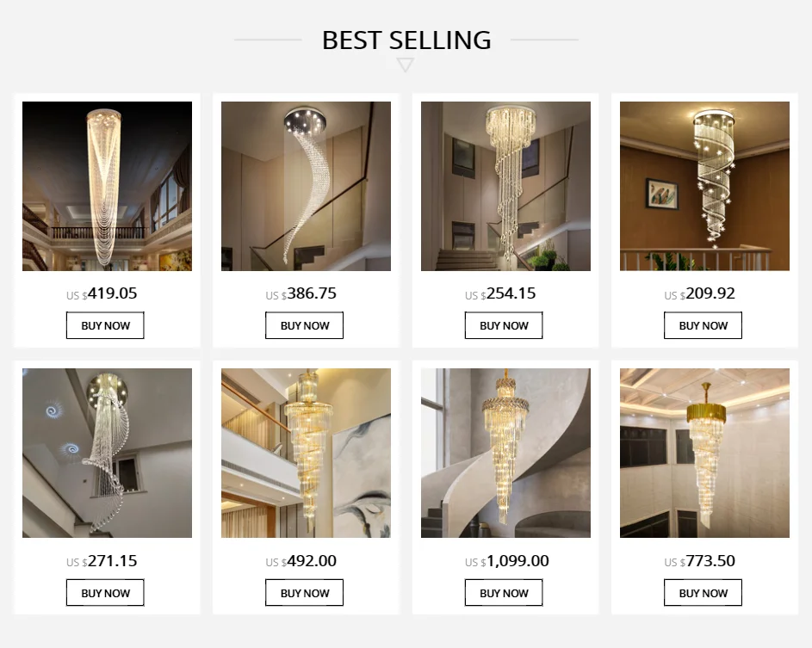Open the long crystal strand chandelier thumbnail
Image resolution: width=812 pixels, height=648 pixels.
107,187
